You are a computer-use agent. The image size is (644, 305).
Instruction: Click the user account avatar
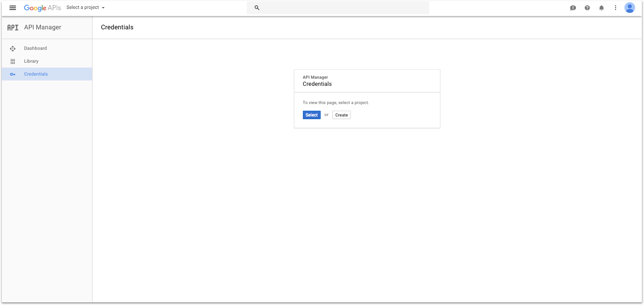(x=629, y=8)
